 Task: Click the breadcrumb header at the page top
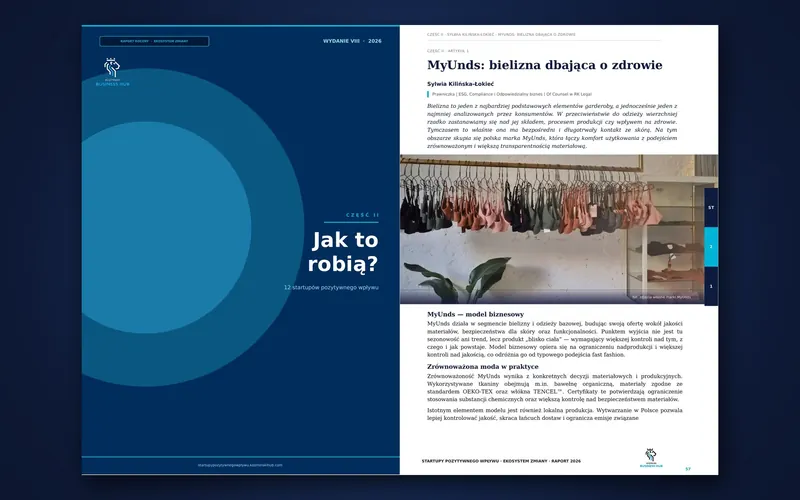[x=501, y=35]
